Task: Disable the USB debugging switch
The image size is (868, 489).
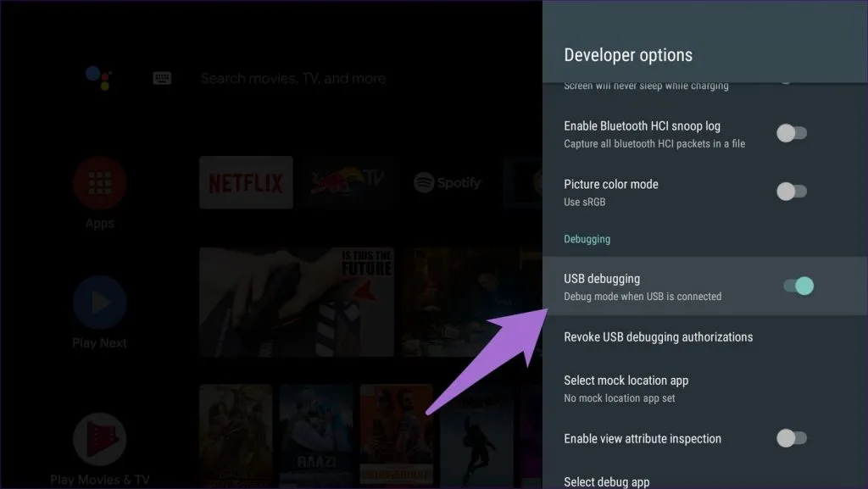Action: tap(798, 286)
